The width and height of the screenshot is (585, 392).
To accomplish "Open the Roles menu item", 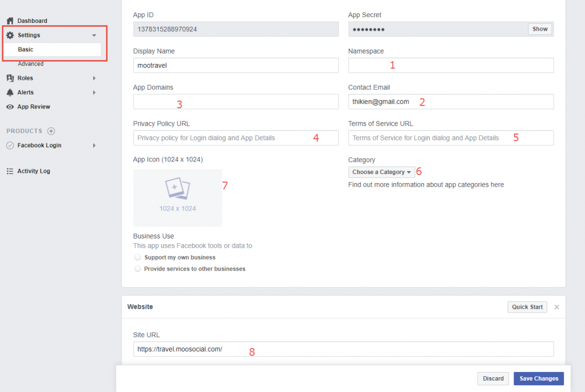I will (x=25, y=78).
